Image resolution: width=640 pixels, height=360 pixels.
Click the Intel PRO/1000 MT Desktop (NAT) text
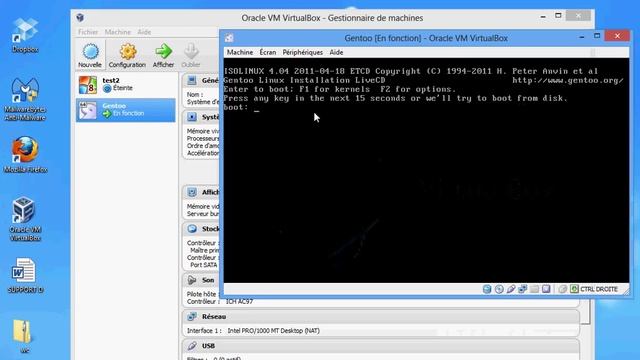pyautogui.click(x=273, y=331)
